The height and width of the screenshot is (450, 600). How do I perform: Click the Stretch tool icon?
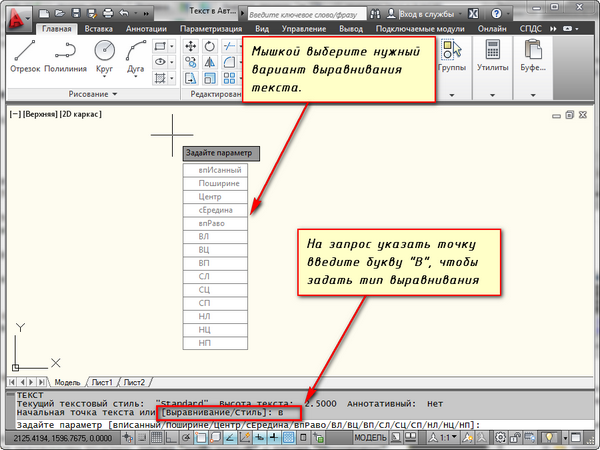click(191, 78)
